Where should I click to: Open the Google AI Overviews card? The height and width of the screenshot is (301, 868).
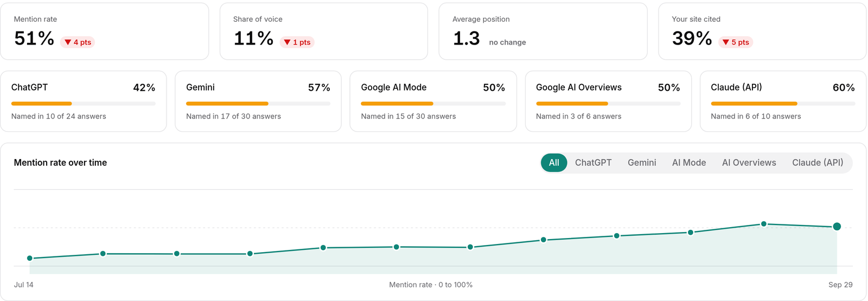pyautogui.click(x=608, y=101)
